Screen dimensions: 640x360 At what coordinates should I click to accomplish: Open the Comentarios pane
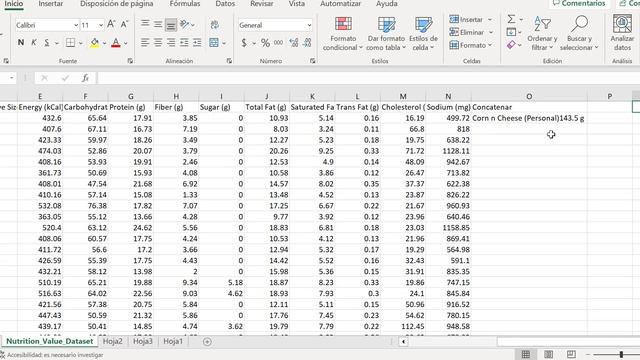tap(579, 3)
